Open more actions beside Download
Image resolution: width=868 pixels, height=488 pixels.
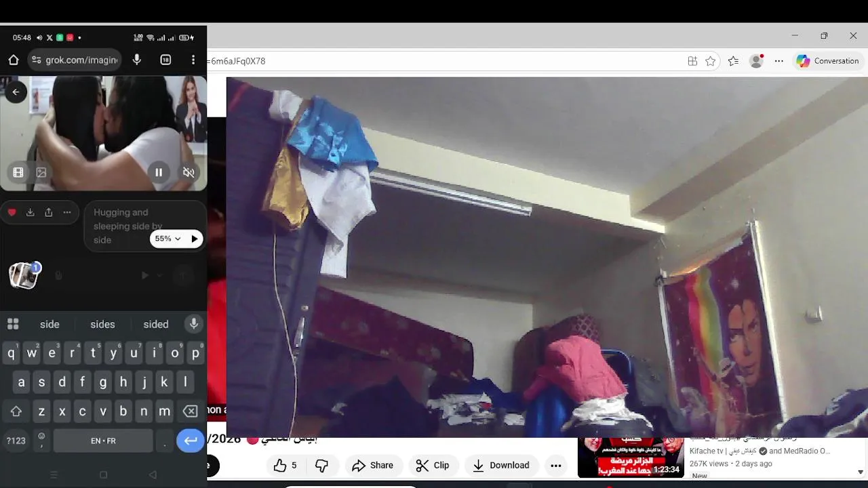[x=556, y=465]
